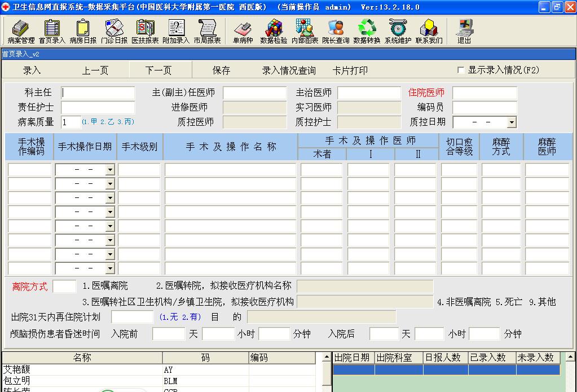
Task: Enable the 显示录入情况(F2) checkbox
Action: 461,71
